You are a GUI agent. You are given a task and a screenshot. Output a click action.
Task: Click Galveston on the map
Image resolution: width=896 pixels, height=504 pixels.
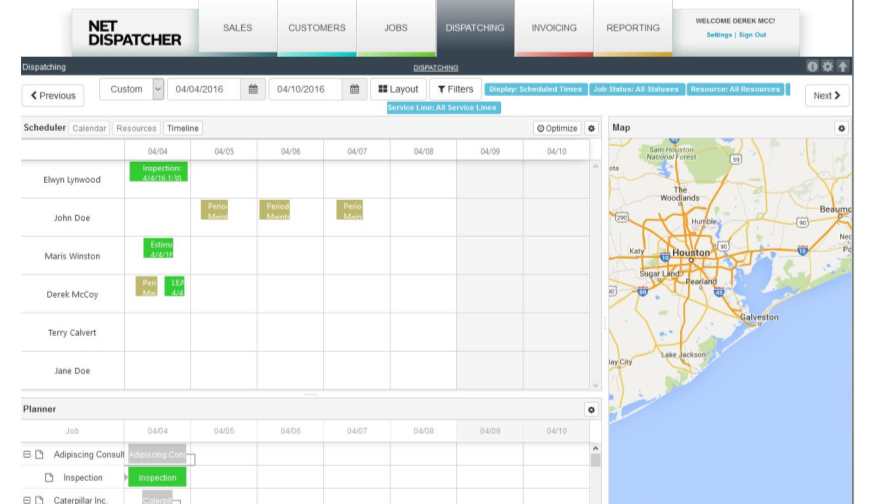click(759, 317)
